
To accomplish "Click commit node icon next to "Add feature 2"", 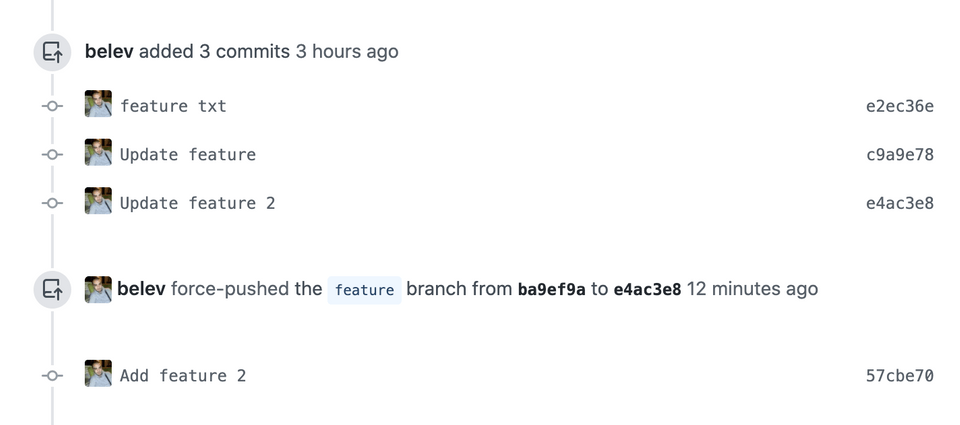I will (x=53, y=376).
